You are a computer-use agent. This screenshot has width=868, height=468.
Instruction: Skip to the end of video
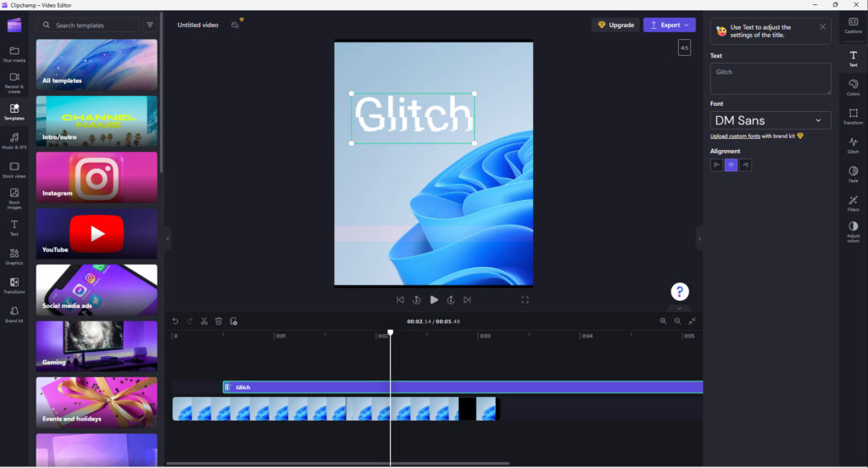(x=467, y=299)
